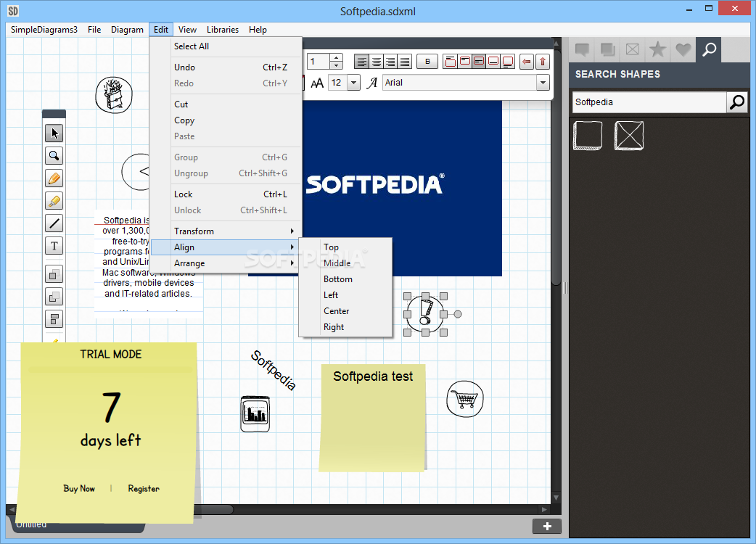Set text position at top inside shape
756x544 pixels.
point(465,62)
